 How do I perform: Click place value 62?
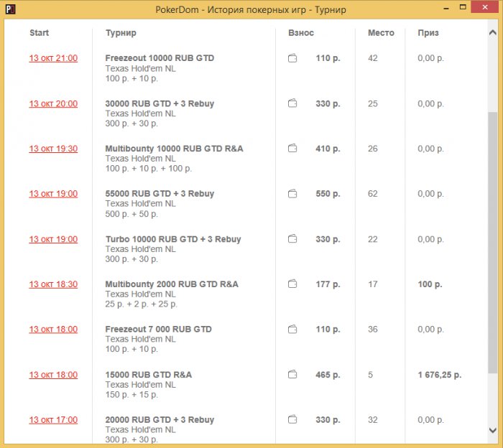(x=373, y=194)
